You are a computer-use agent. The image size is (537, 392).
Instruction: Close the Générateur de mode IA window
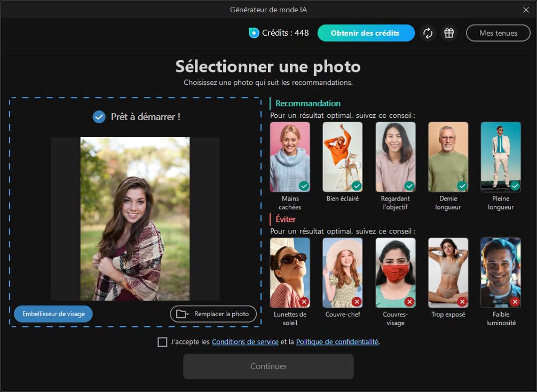click(526, 10)
